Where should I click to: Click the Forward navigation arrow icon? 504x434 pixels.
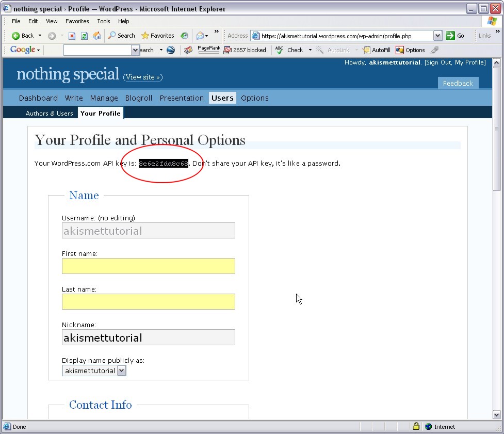[x=52, y=36]
